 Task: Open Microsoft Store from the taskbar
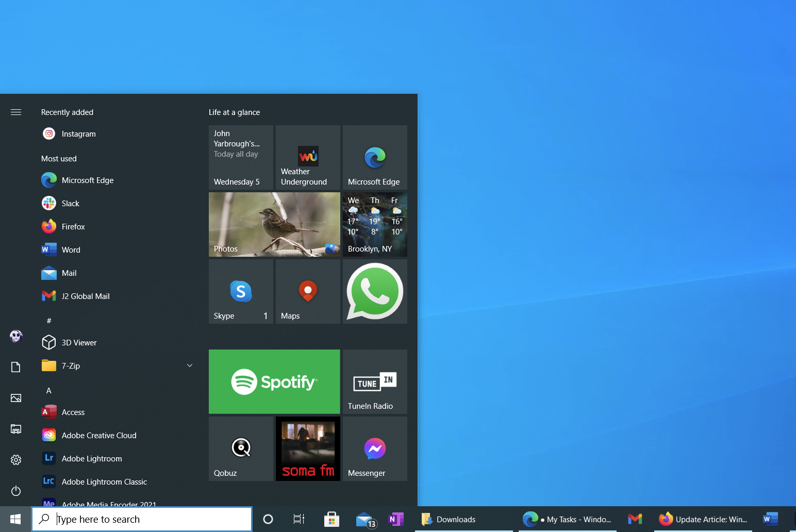pos(331,519)
